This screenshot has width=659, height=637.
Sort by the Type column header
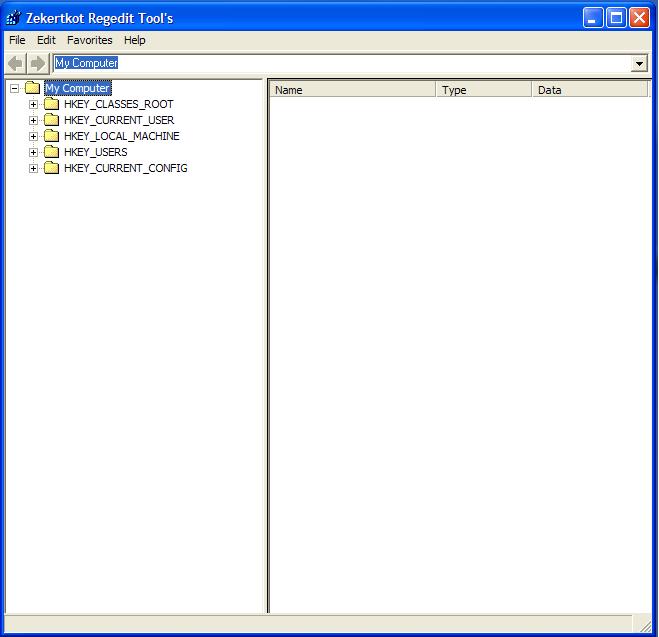[484, 89]
